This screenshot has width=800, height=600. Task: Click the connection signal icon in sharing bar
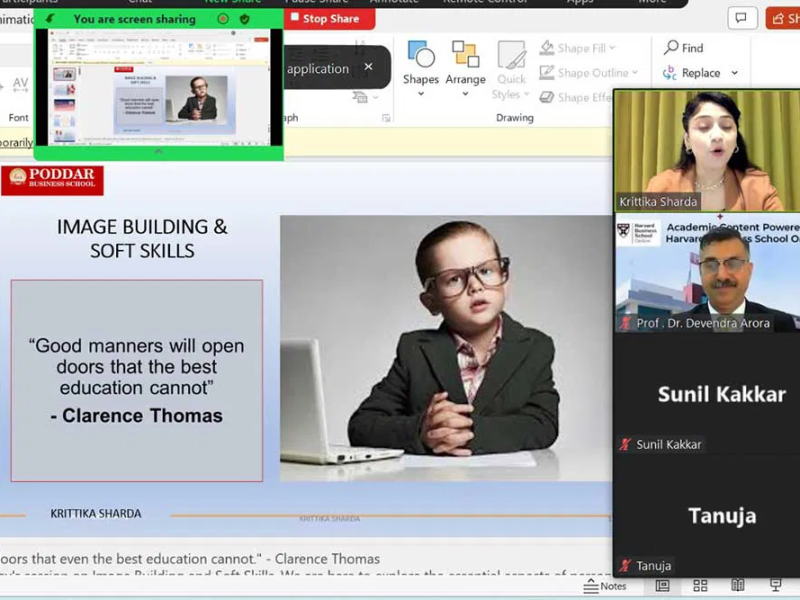49,19
